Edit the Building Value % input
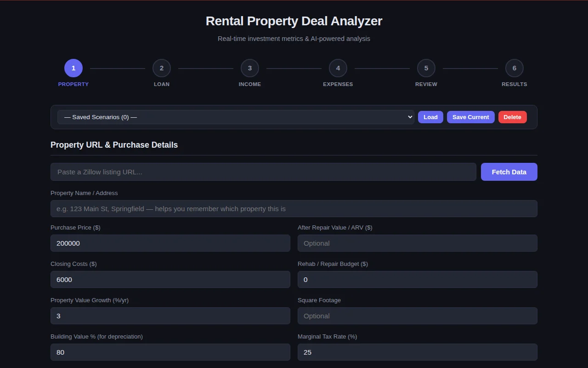 pos(170,352)
